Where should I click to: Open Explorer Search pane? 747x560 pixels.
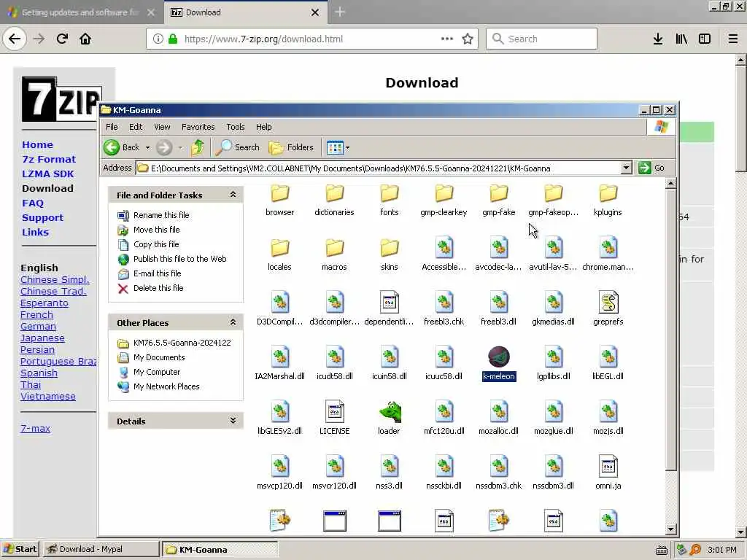click(237, 147)
